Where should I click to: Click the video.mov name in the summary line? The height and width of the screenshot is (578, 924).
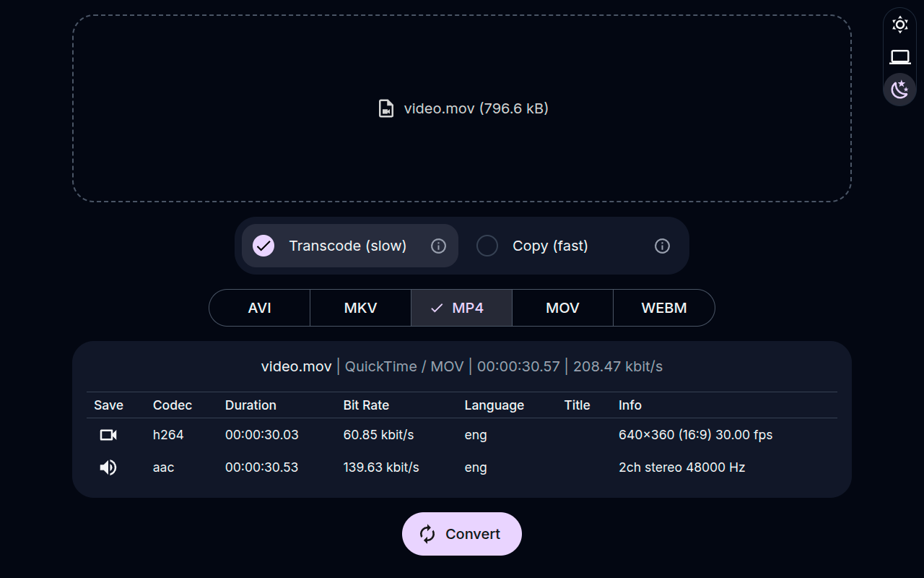tap(297, 366)
